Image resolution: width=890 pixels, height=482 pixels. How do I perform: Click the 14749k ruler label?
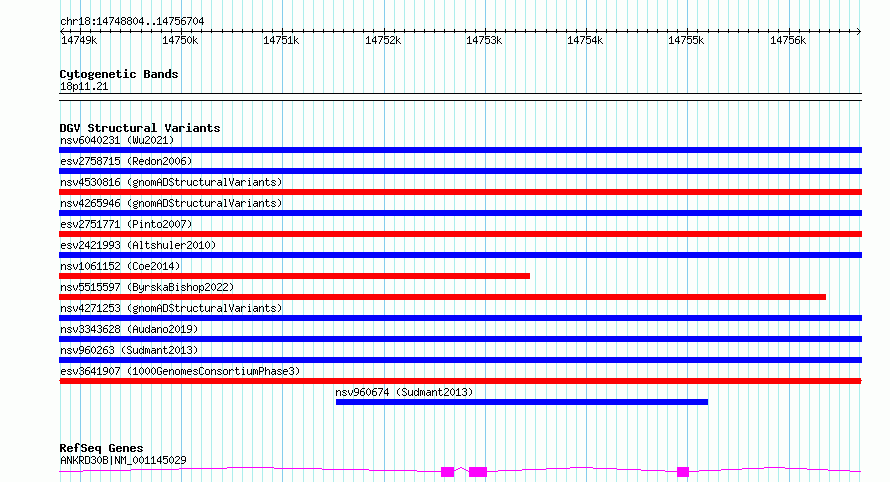click(79, 40)
